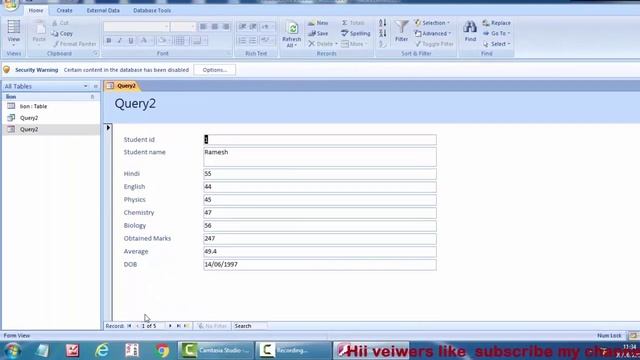Viewport: 640px width, 360px height.
Task: Click the Clear All Sorts icon
Action: pos(382,44)
